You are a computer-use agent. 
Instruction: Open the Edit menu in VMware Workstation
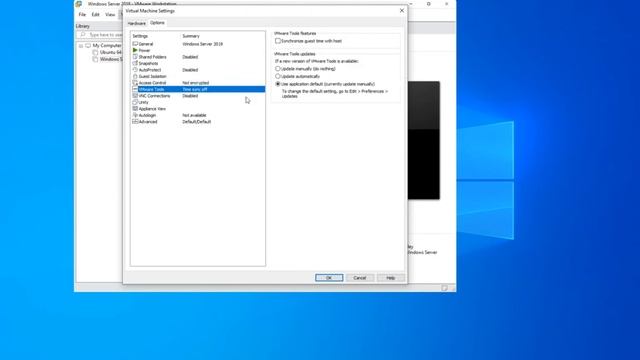pos(96,15)
